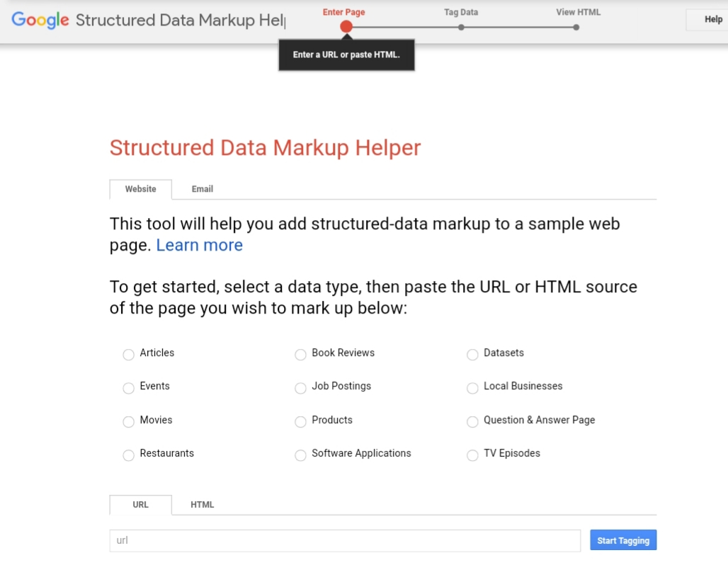Select the Events data type
The image size is (728, 577).
click(128, 388)
